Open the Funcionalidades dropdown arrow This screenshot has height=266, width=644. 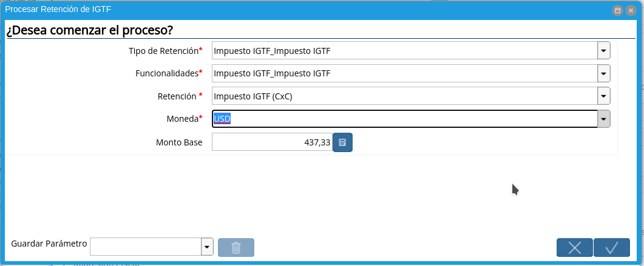coord(603,73)
